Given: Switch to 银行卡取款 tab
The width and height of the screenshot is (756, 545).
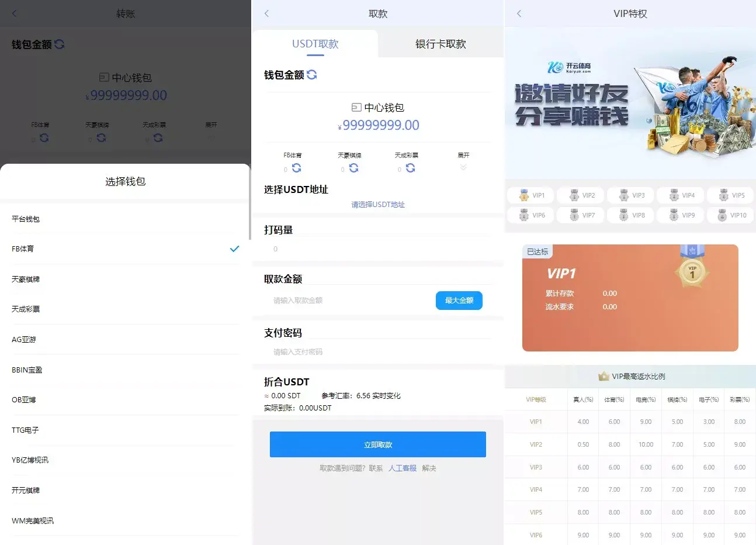Looking at the screenshot, I should [x=441, y=44].
